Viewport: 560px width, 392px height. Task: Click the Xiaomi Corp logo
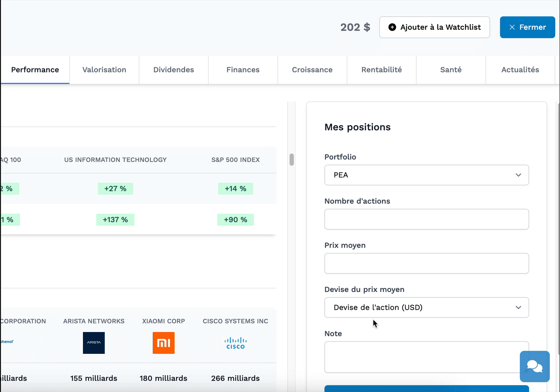coord(163,343)
